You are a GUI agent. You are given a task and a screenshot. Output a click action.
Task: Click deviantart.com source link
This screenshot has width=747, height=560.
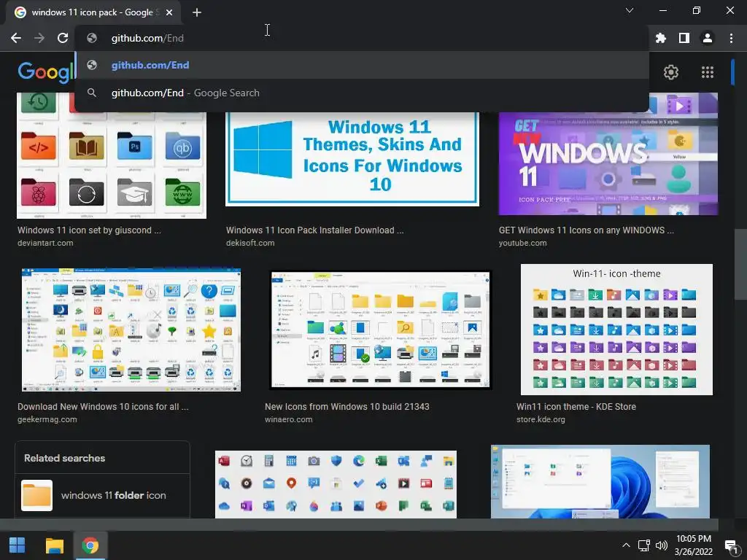[x=45, y=243]
